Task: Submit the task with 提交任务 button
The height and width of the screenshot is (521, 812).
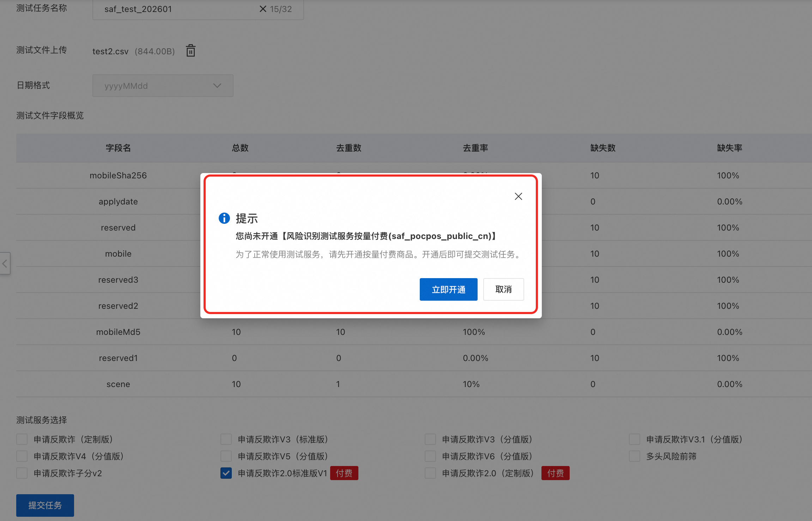Action: [x=45, y=505]
